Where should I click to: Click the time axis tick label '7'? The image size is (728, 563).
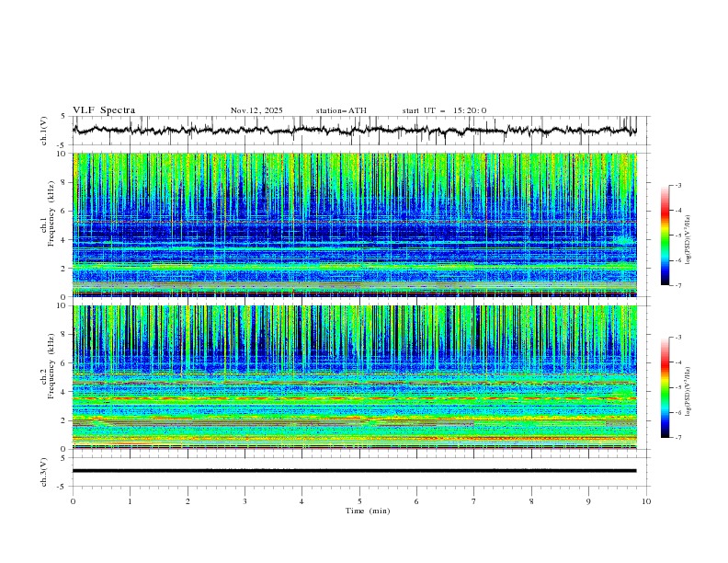[474, 501]
